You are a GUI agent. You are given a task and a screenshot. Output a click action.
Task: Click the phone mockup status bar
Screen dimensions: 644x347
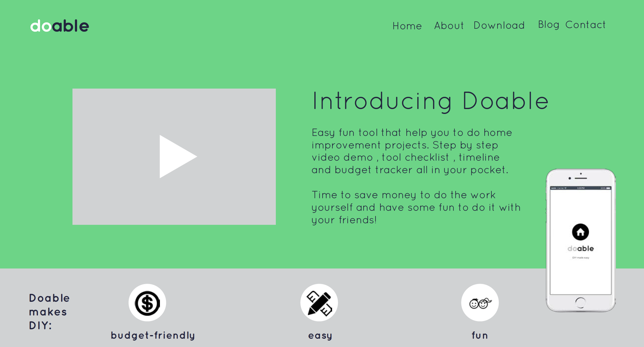[580, 188]
